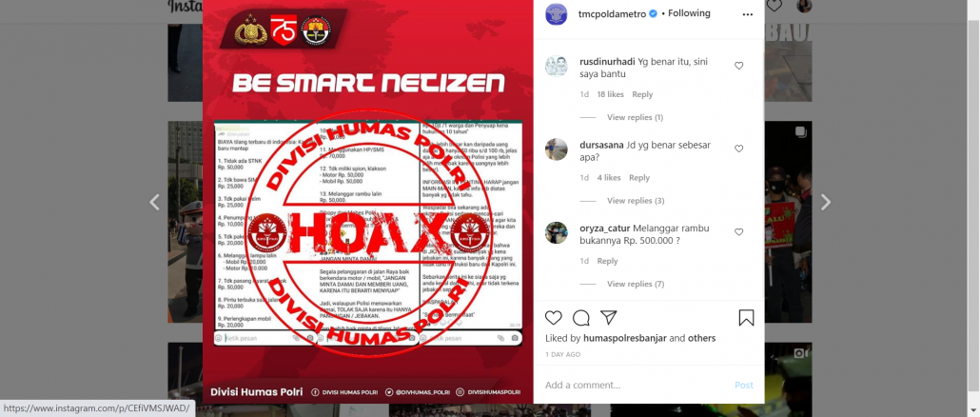980x417 pixels.
Task: Open the comment bubble icon
Action: tap(581, 318)
